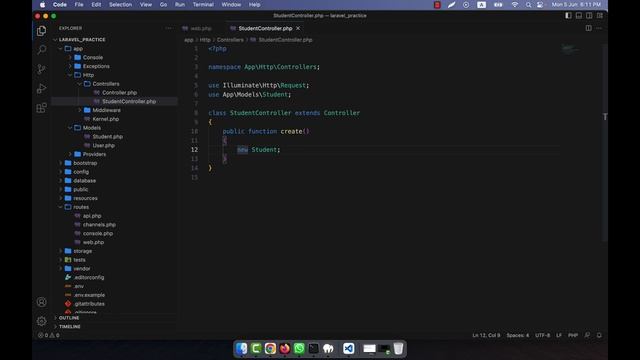This screenshot has height=360, width=640.
Task: Open TablePlus elephant icon in Dock
Action: point(328,349)
